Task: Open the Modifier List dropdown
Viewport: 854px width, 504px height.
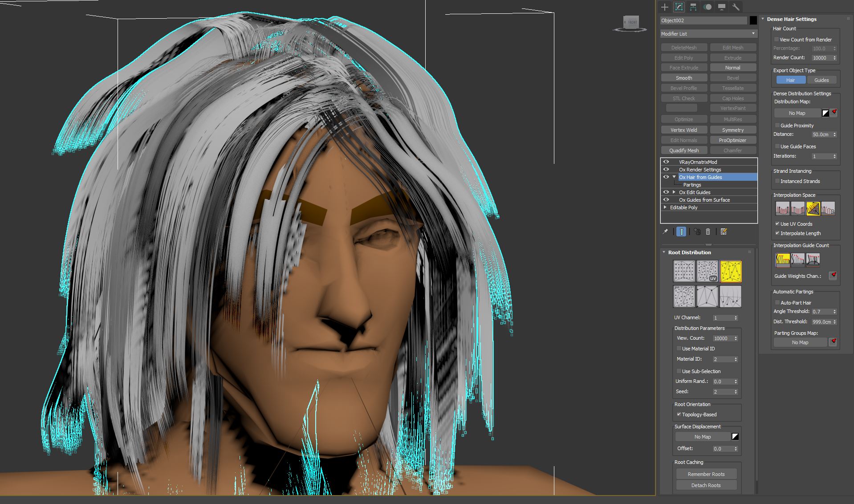Action: click(x=708, y=34)
